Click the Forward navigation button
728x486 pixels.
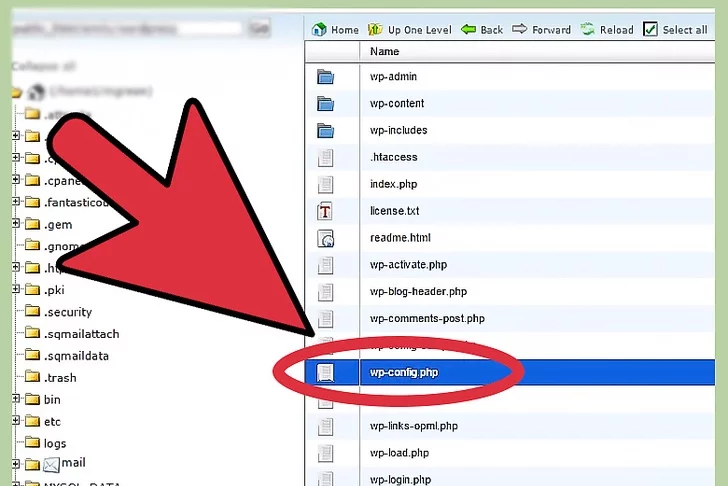point(521,29)
